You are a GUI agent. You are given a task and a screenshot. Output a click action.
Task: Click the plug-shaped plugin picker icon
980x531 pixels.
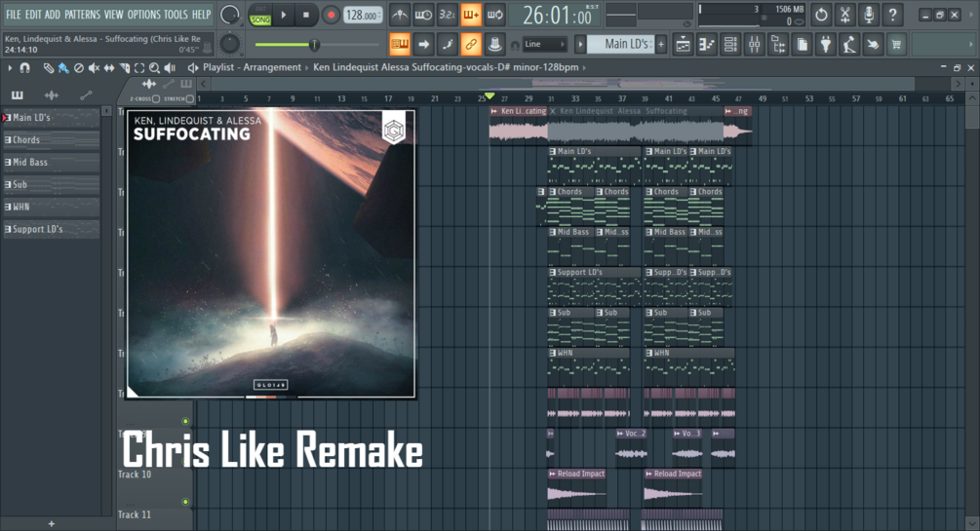(x=826, y=45)
